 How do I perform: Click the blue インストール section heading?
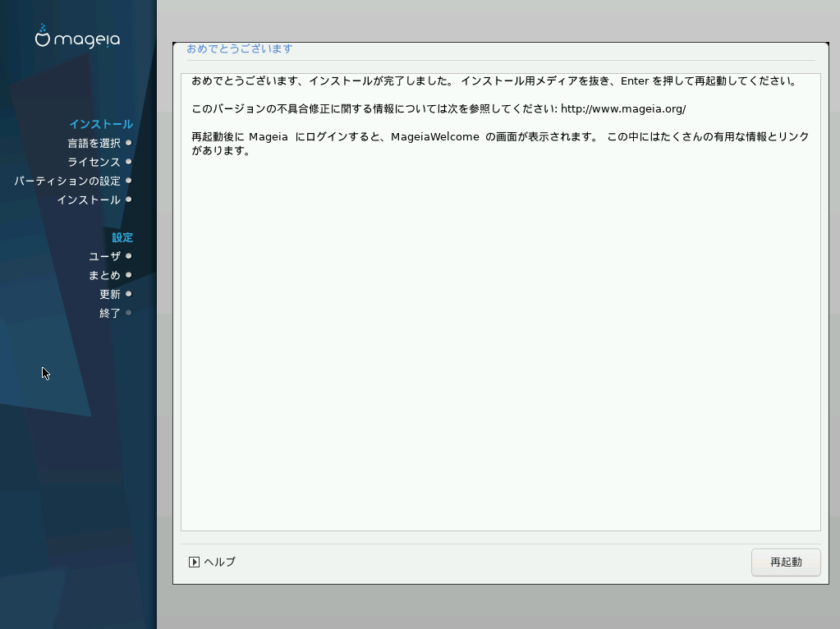pyautogui.click(x=100, y=125)
